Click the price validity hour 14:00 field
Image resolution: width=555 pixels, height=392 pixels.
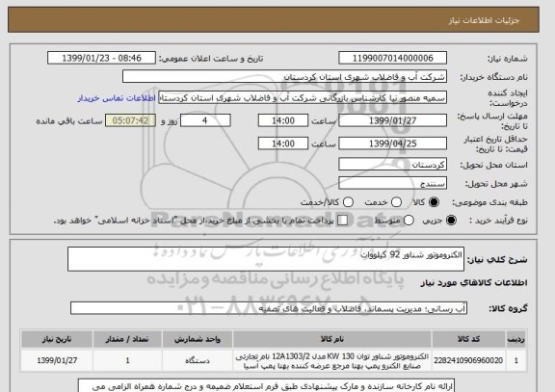[x=283, y=144]
